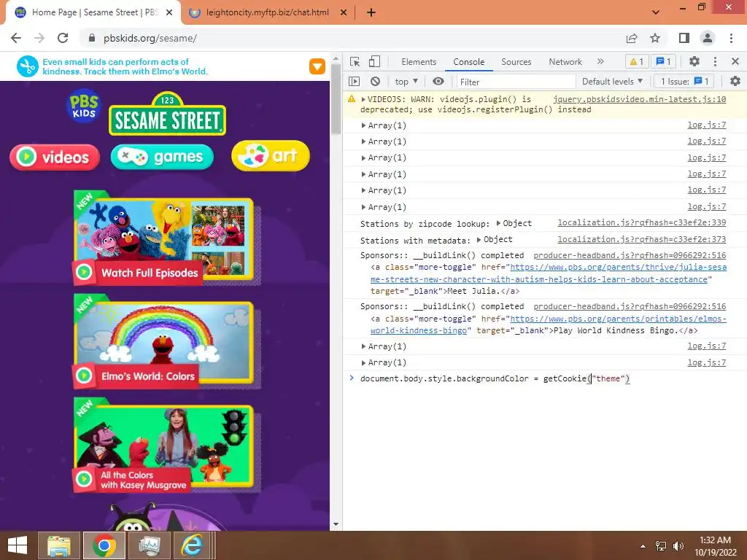Open the 1 Issue indicator
The height and width of the screenshot is (560, 747).
click(x=685, y=82)
